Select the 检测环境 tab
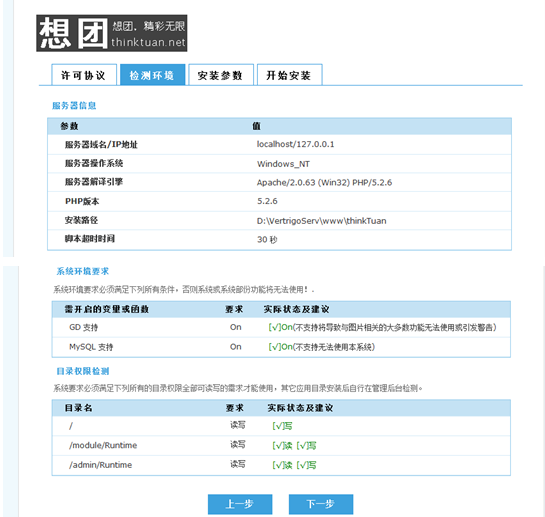 (152, 75)
